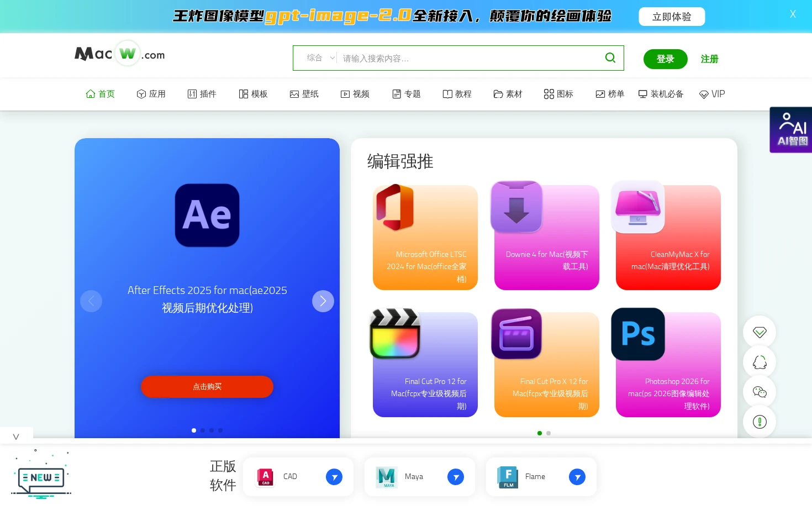
Task: Go to previous carousel slide
Action: [91, 301]
